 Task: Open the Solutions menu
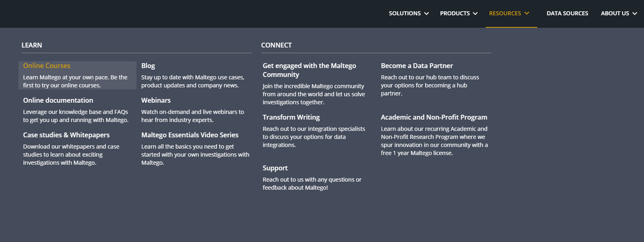point(405,13)
